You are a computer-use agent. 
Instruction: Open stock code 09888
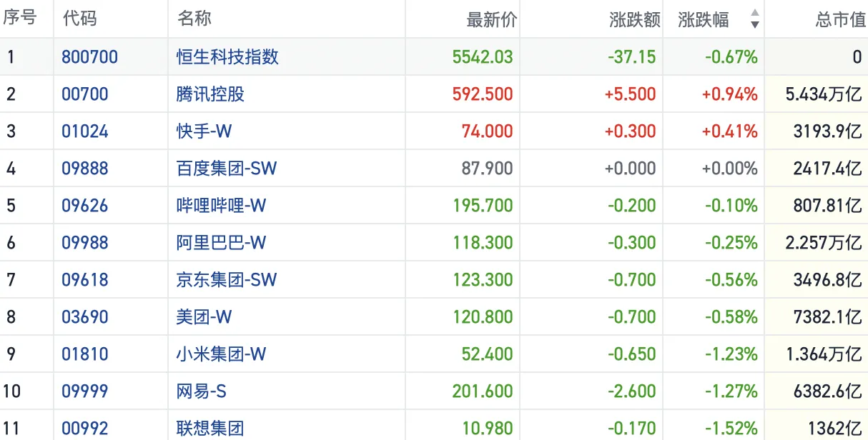85,169
